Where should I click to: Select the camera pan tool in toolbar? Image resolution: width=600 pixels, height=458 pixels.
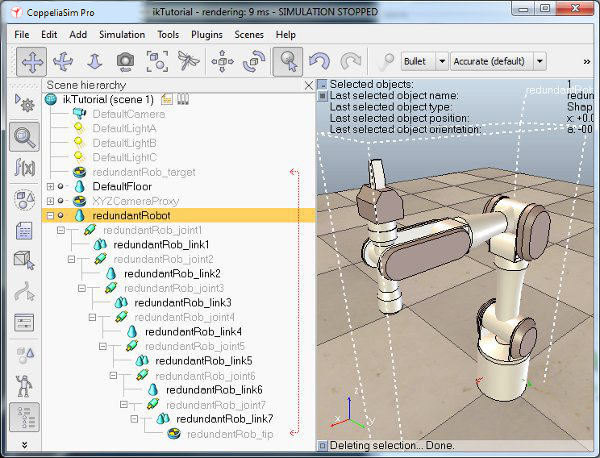pyautogui.click(x=33, y=61)
